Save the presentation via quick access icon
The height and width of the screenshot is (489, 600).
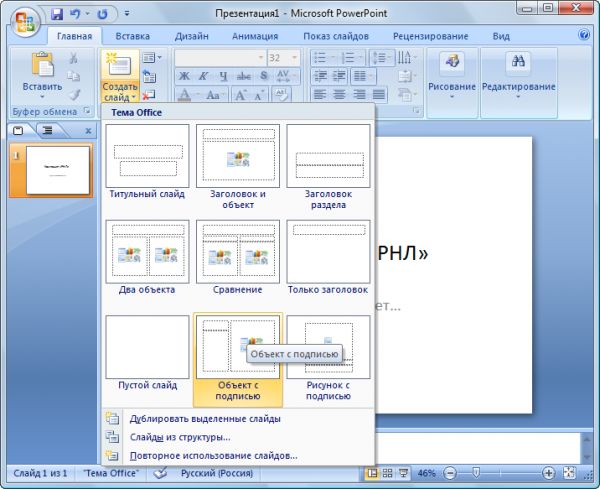57,14
